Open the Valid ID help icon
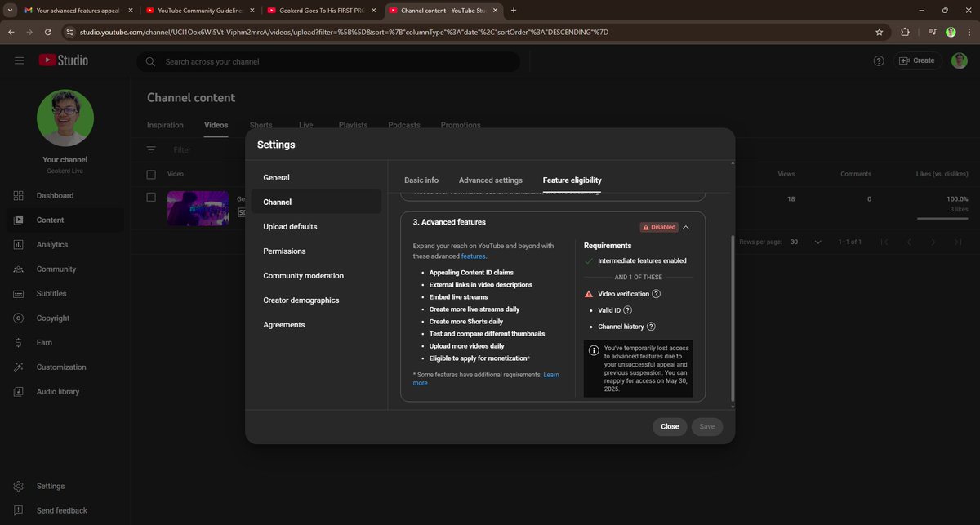The image size is (980, 525). click(x=628, y=310)
